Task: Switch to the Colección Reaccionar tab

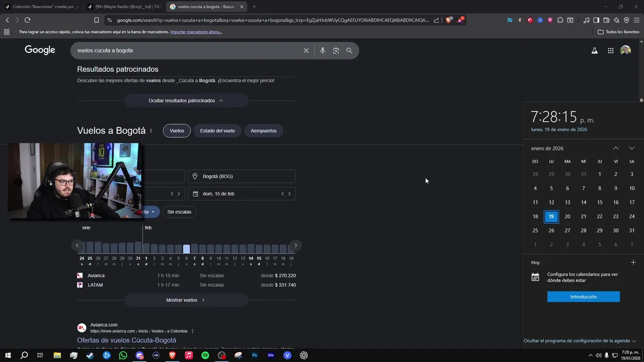Action: (x=42, y=7)
